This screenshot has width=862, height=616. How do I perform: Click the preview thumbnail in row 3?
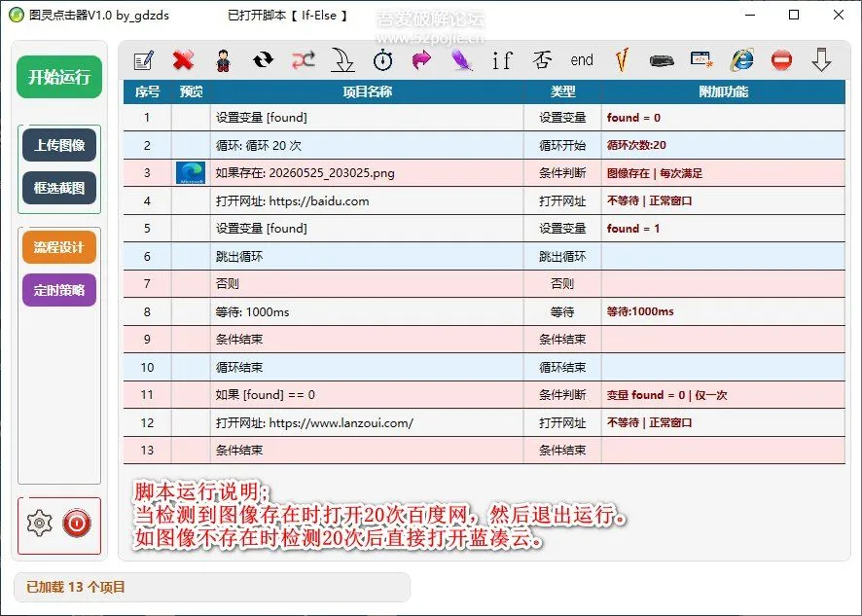191,172
